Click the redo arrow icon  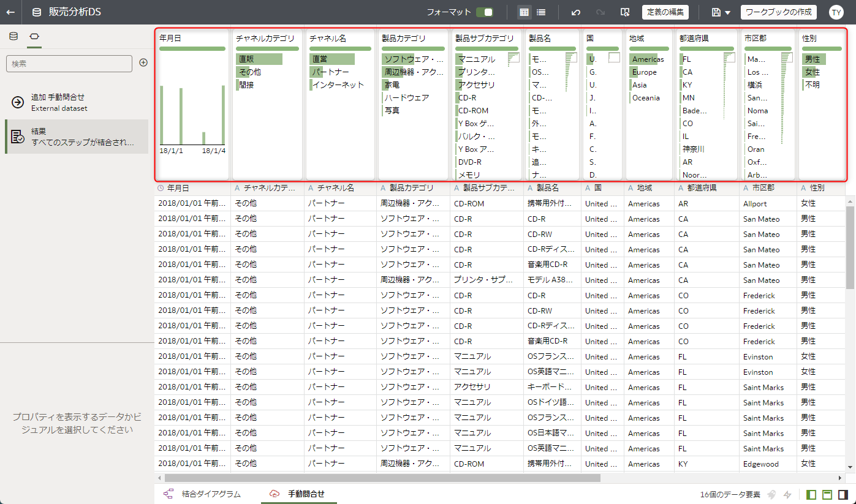coord(600,12)
